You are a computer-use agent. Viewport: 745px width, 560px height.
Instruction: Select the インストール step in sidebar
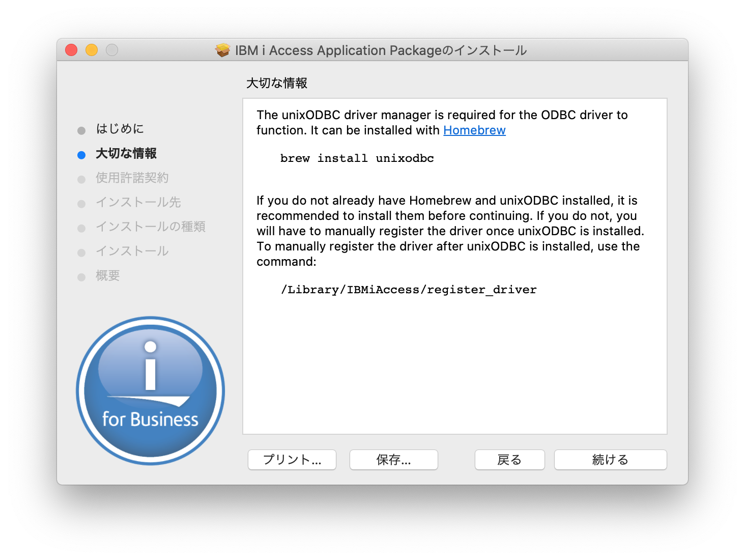point(132,251)
